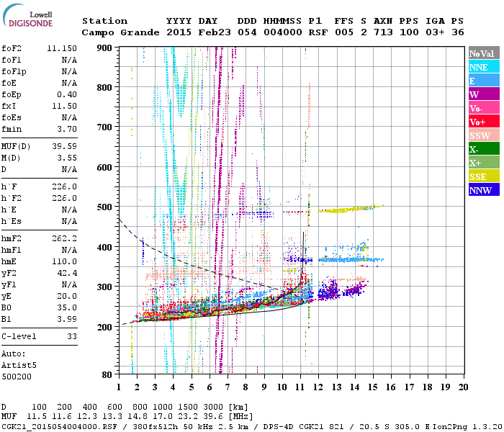Click the 11 MHz x-axis label
The width and height of the screenshot is (504, 432).
click(x=300, y=387)
